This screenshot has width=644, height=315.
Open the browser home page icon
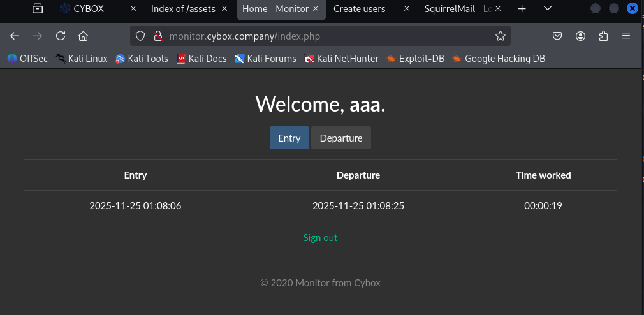tap(83, 36)
